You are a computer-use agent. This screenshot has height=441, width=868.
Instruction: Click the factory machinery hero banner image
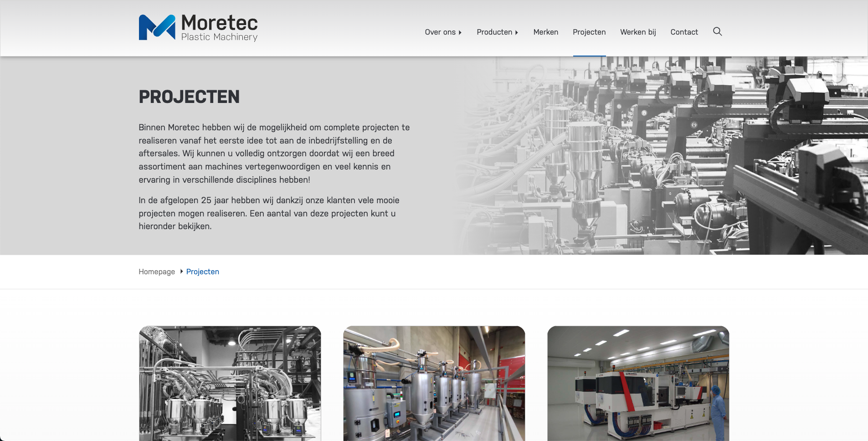[x=661, y=155]
